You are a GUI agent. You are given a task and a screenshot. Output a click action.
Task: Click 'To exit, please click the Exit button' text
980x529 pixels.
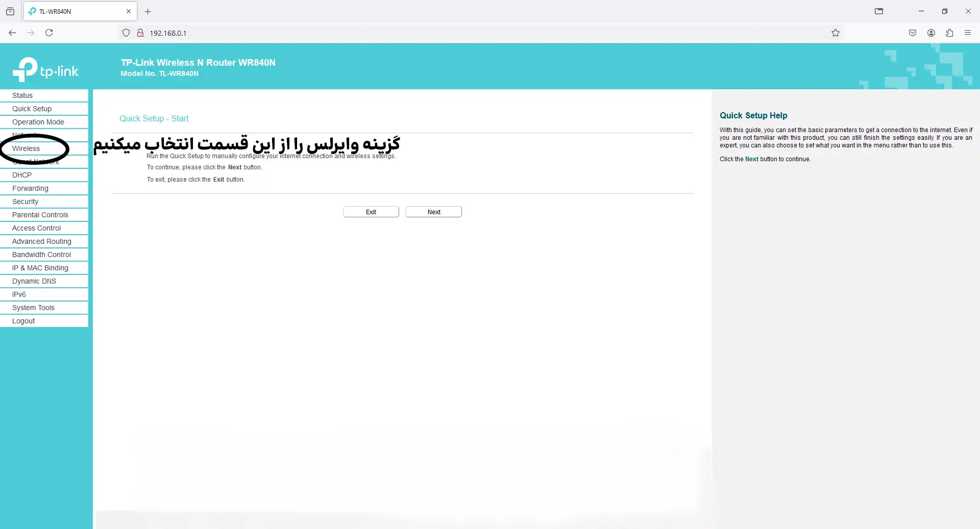(x=196, y=180)
